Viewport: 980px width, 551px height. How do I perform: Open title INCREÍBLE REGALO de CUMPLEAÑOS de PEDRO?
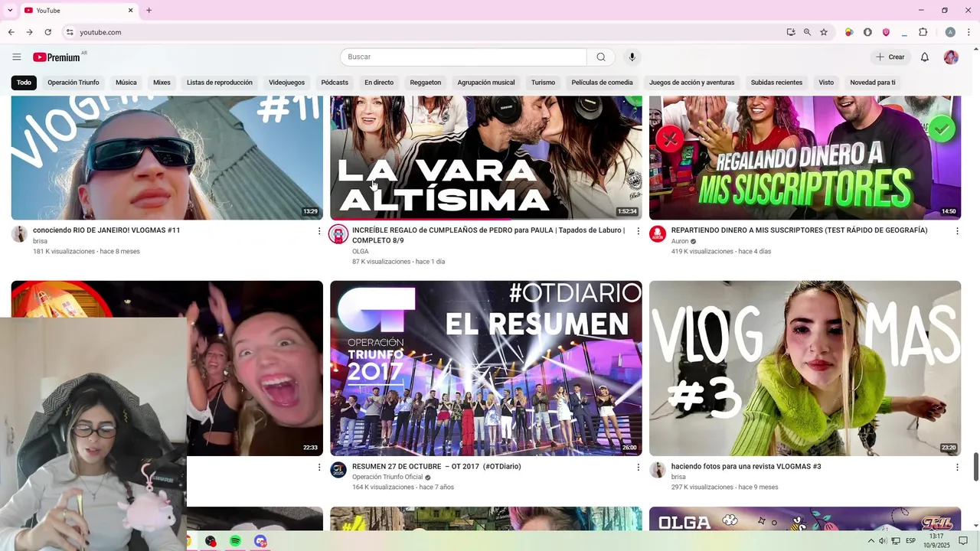(x=488, y=235)
